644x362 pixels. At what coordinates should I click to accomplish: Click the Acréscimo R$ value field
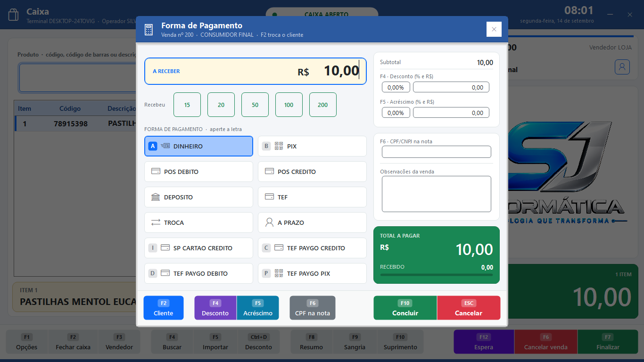pyautogui.click(x=451, y=113)
